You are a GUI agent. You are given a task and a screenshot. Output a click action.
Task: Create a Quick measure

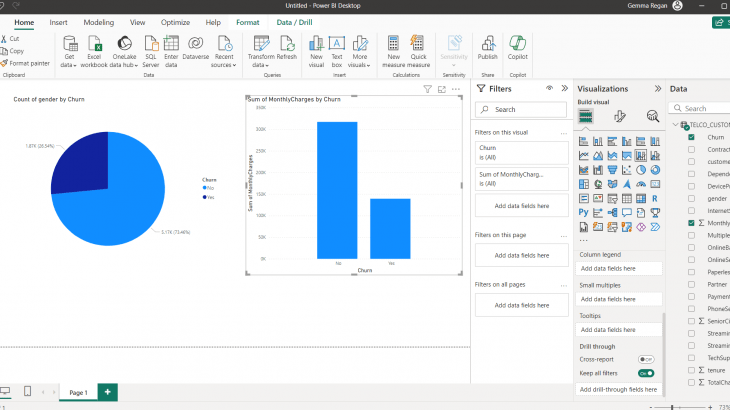coord(418,52)
